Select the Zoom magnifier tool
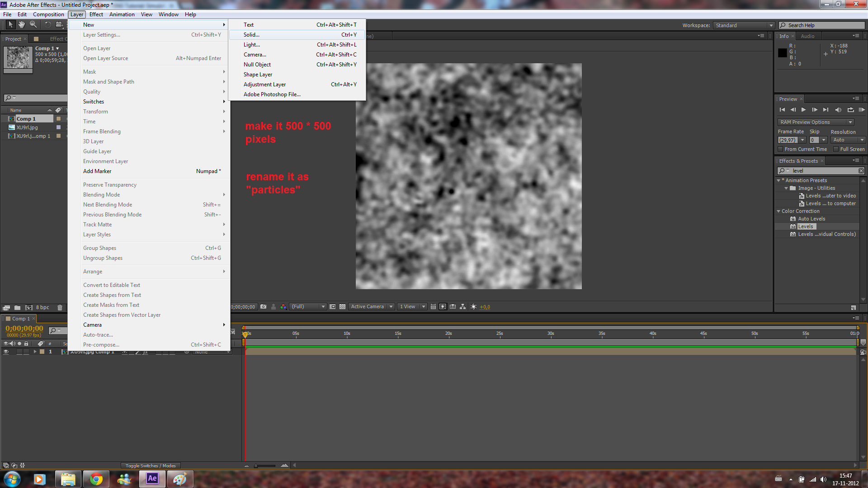868x488 pixels. click(33, 25)
